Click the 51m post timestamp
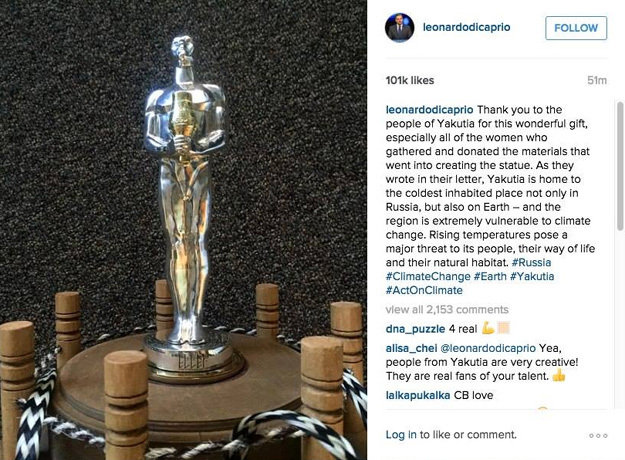625x460 pixels. (x=597, y=81)
